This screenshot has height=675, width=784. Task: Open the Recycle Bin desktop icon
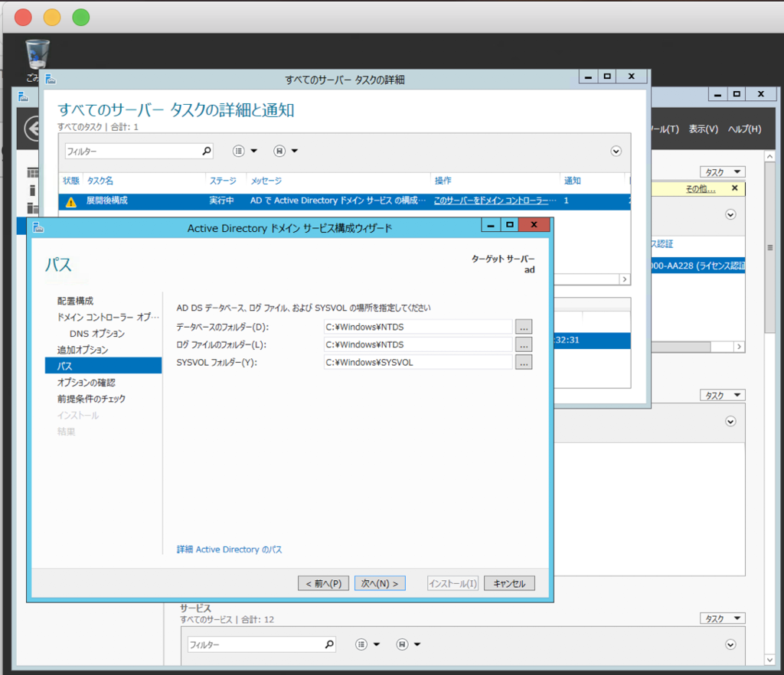37,55
